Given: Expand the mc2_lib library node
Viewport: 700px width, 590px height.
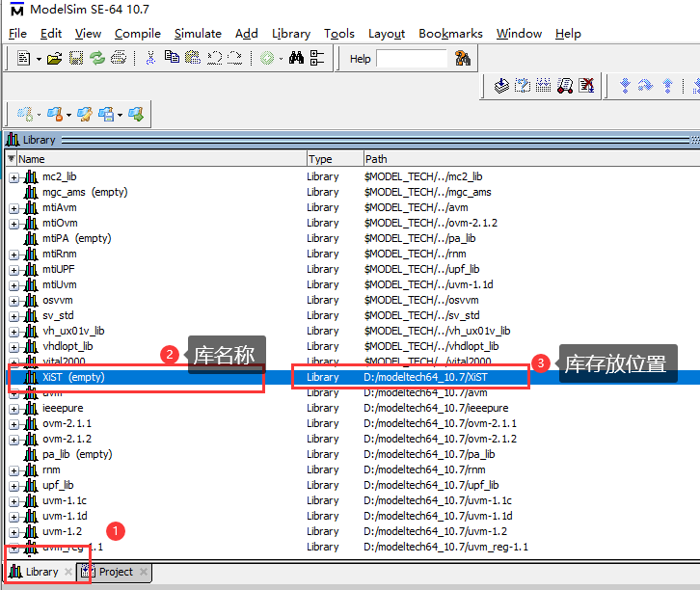Looking at the screenshot, I should (13, 177).
